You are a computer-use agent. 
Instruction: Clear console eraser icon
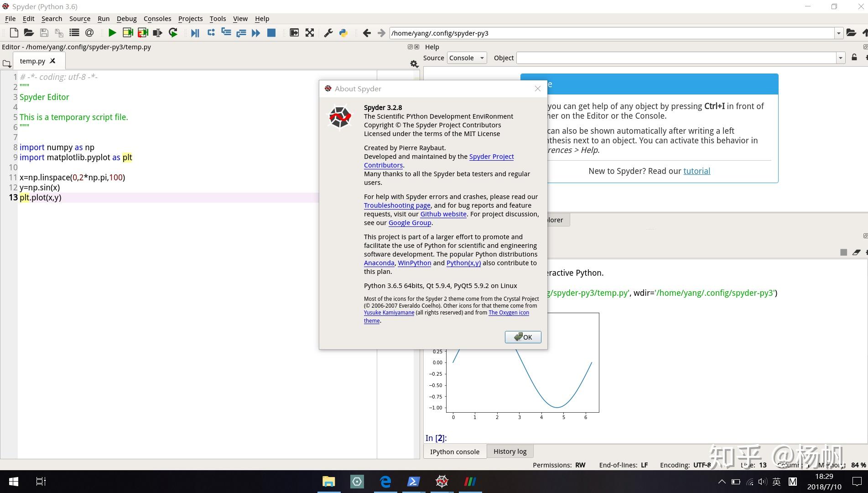point(856,252)
